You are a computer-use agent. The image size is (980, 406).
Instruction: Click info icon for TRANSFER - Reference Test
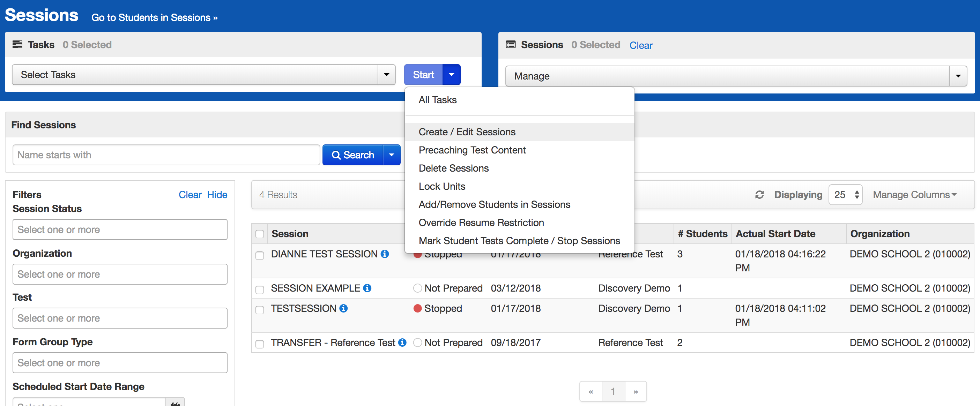[x=402, y=343]
